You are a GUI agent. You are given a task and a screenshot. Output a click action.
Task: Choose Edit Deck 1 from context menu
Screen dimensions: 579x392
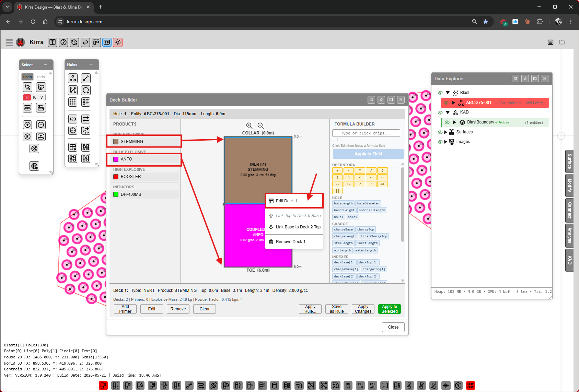click(x=294, y=201)
